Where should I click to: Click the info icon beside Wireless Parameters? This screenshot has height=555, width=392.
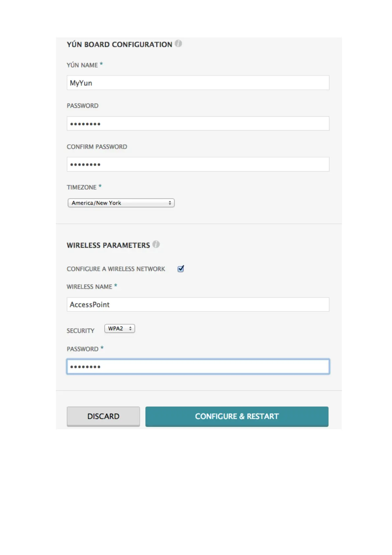click(x=156, y=244)
